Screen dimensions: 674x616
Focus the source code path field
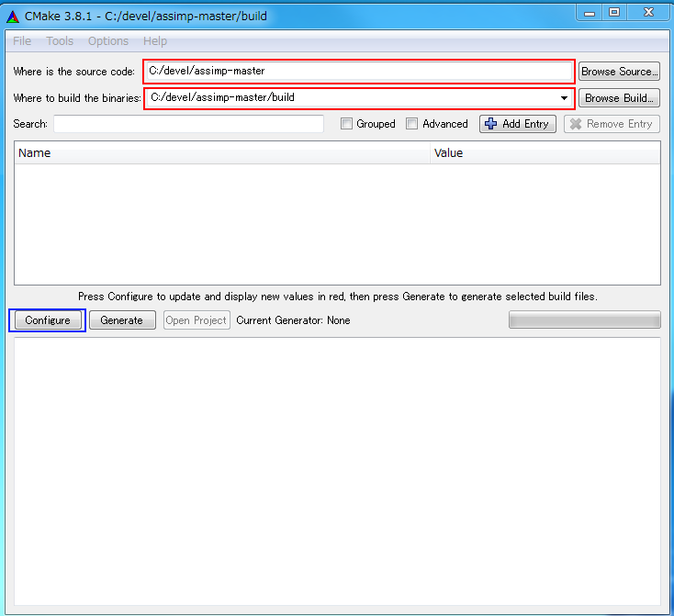tap(359, 71)
